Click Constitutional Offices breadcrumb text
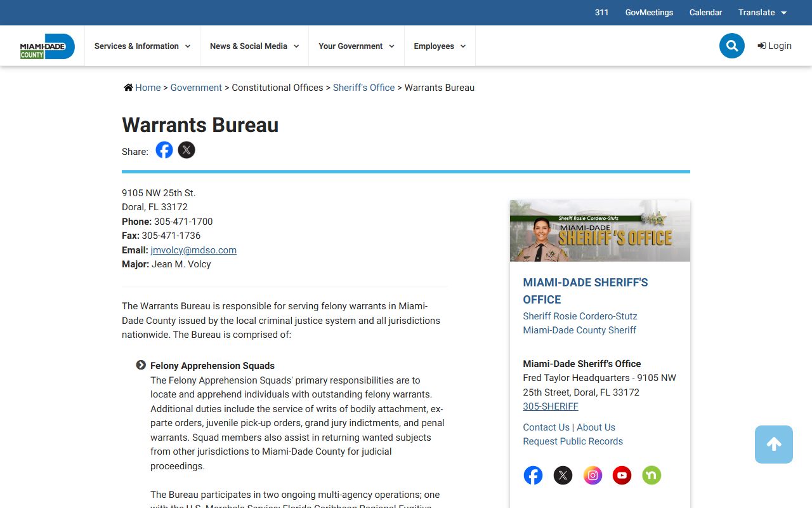 point(277,88)
